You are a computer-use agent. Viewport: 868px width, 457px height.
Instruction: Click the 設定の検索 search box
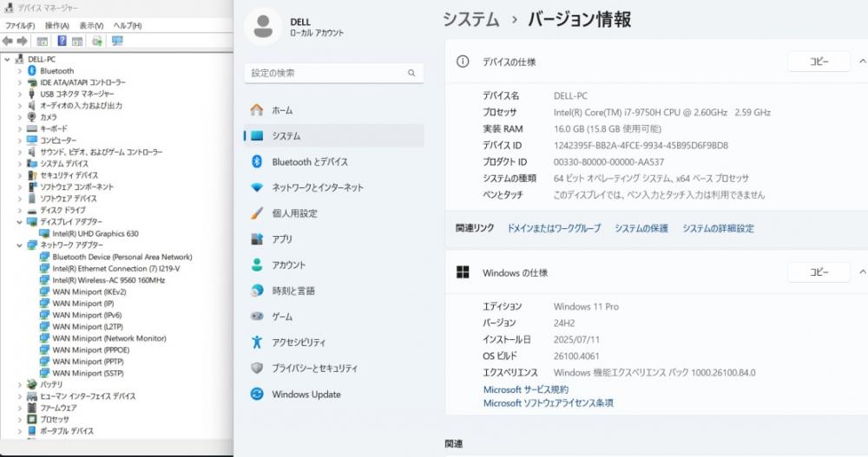pyautogui.click(x=334, y=73)
